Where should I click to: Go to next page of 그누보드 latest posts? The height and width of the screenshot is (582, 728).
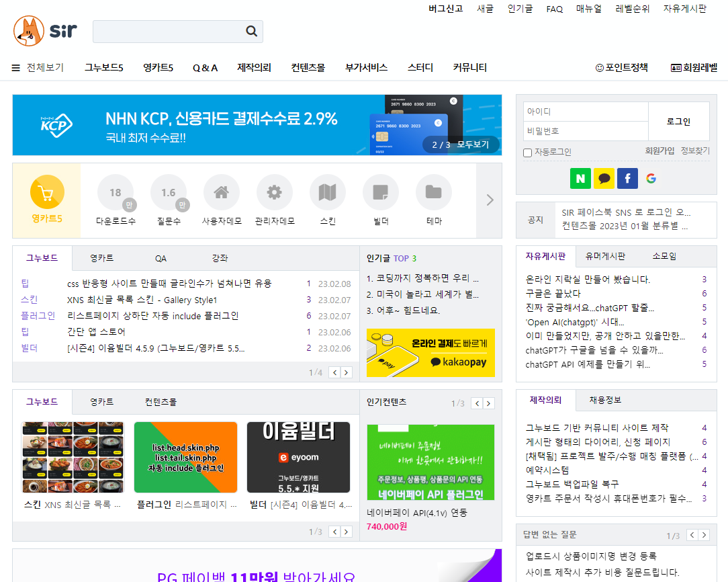tap(347, 372)
